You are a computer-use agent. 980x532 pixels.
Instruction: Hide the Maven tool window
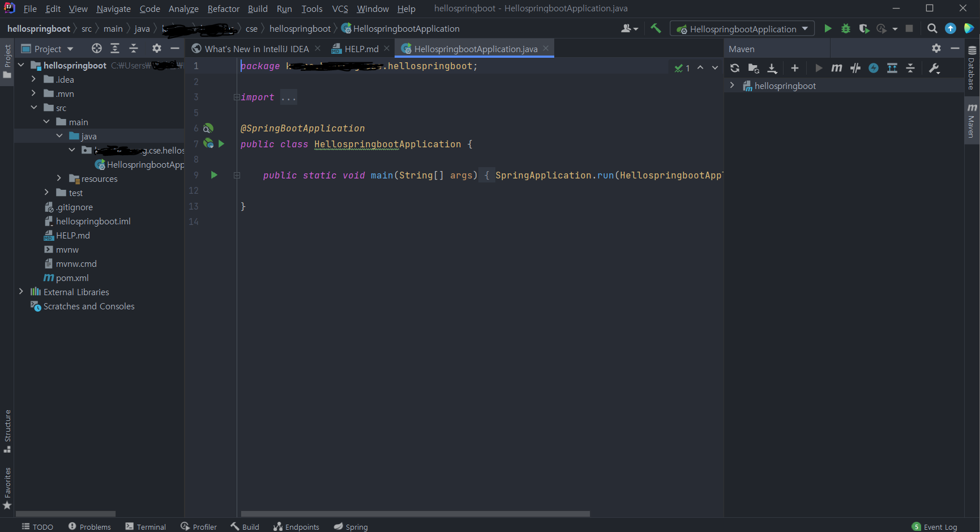tap(955, 49)
